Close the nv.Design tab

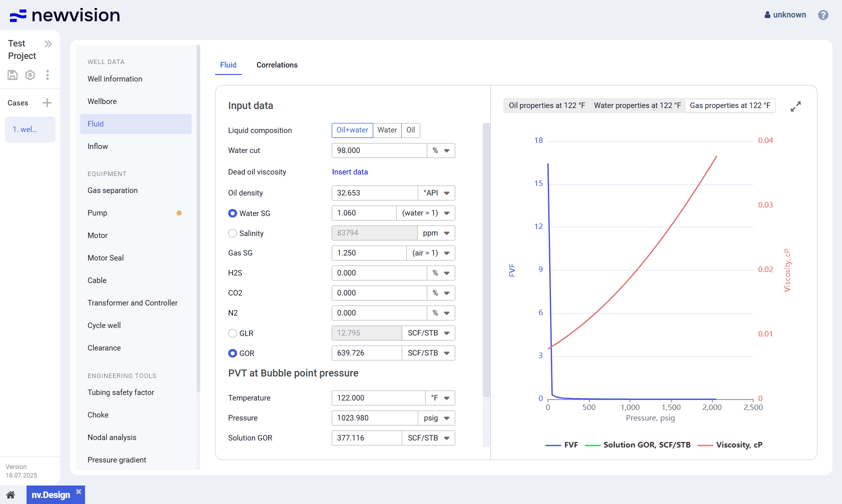[79, 492]
